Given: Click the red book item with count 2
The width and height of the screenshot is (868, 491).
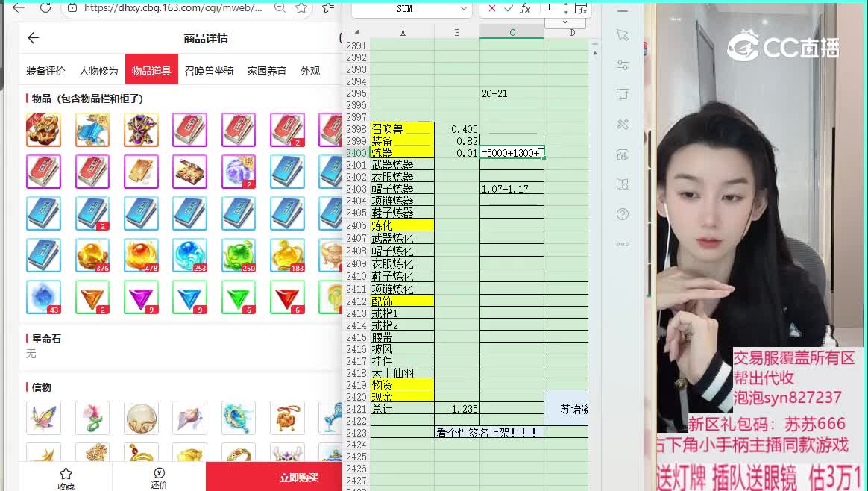Looking at the screenshot, I should (x=287, y=130).
